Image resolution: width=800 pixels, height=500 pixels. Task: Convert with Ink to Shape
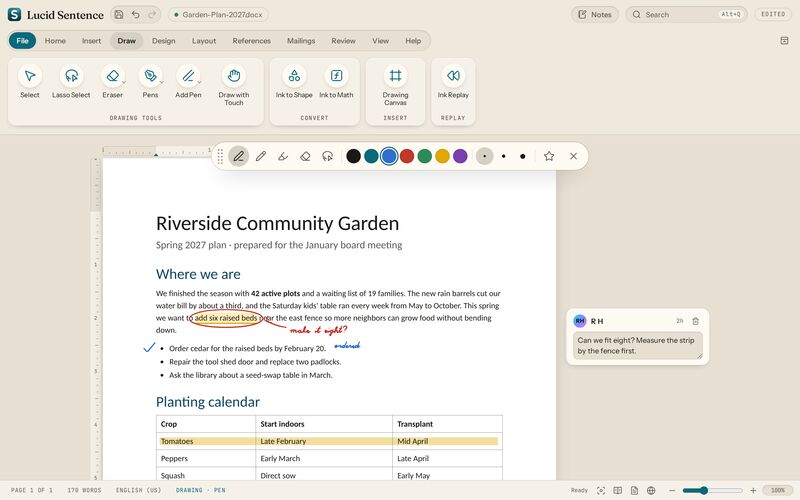[x=294, y=82]
